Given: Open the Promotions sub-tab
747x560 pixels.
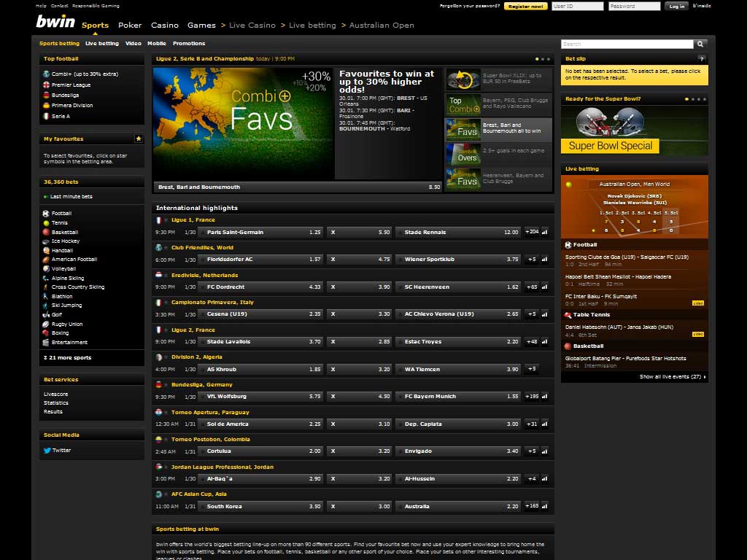Looking at the screenshot, I should (x=189, y=43).
